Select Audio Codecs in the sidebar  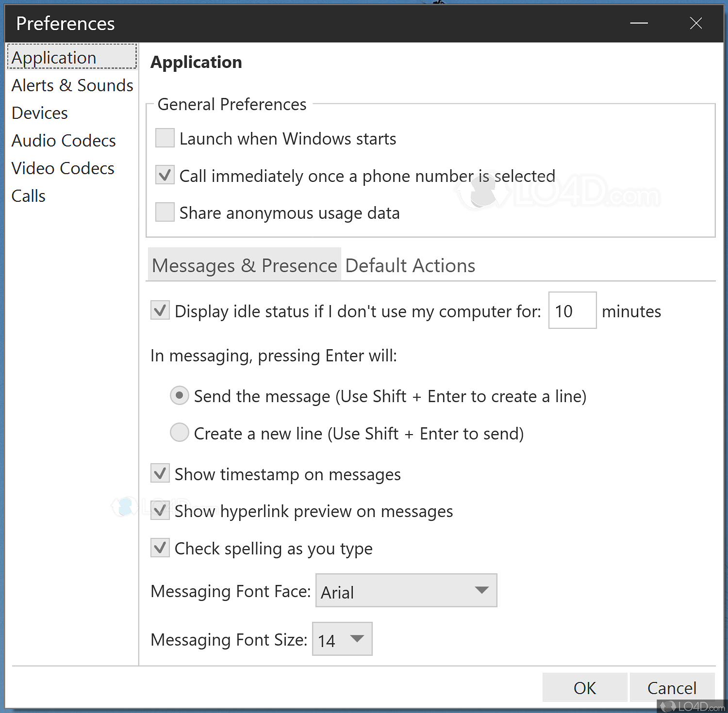tap(63, 140)
